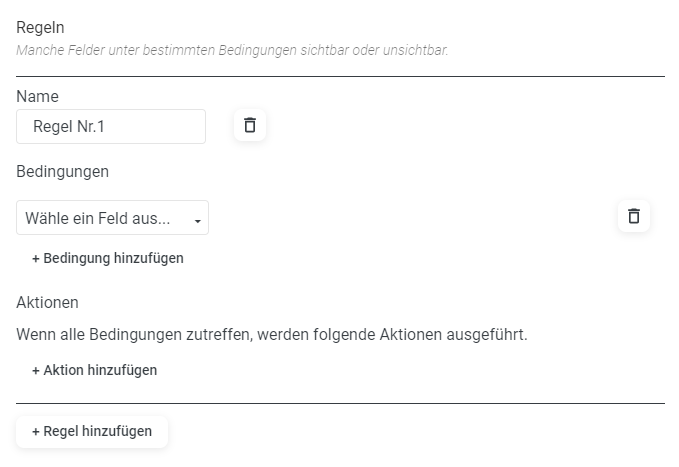Image resolution: width=679 pixels, height=467 pixels.
Task: Open the 'Wähle ein Feld aus...' dropdown
Action: coord(112,217)
